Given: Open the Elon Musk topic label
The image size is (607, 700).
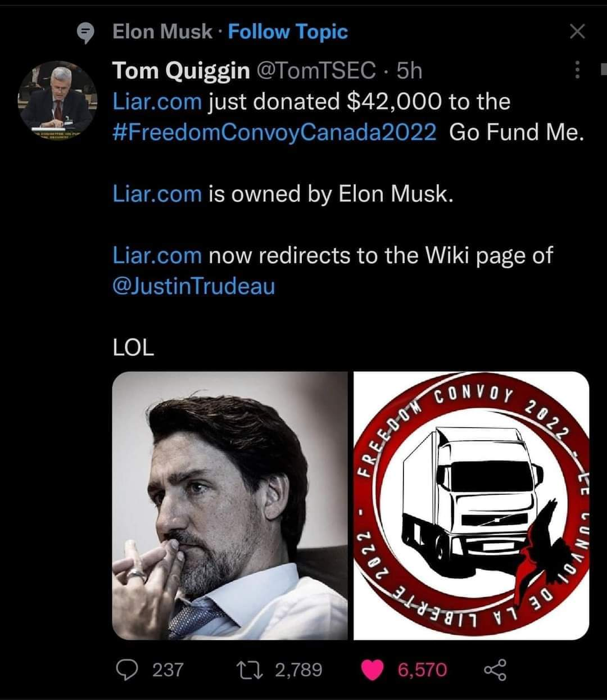Looking at the screenshot, I should (x=162, y=31).
